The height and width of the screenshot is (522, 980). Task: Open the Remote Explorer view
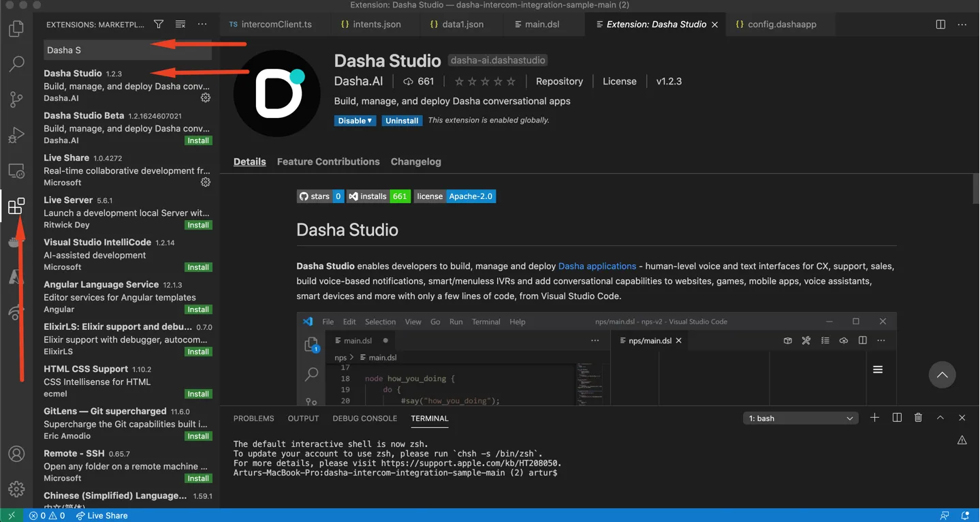pos(16,170)
